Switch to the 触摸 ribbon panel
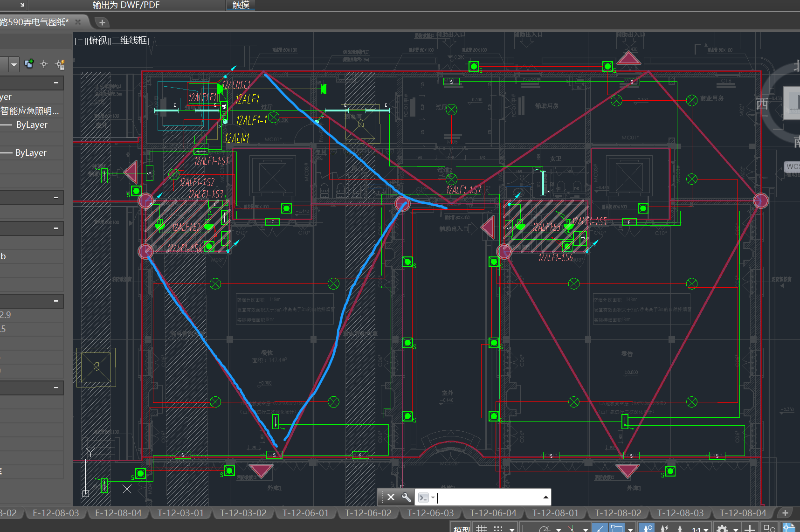 (241, 5)
